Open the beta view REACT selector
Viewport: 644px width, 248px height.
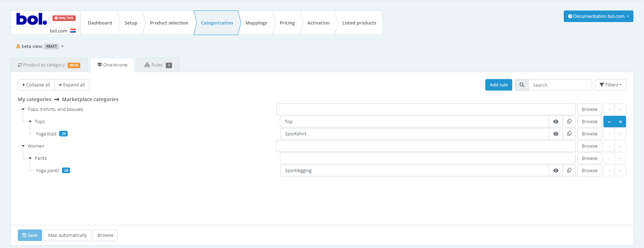54,47
